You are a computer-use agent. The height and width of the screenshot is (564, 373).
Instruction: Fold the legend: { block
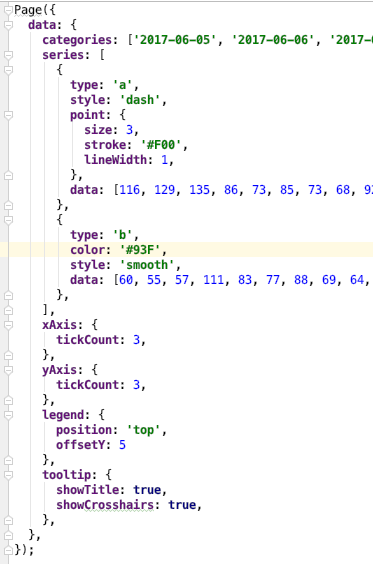pos(8,415)
